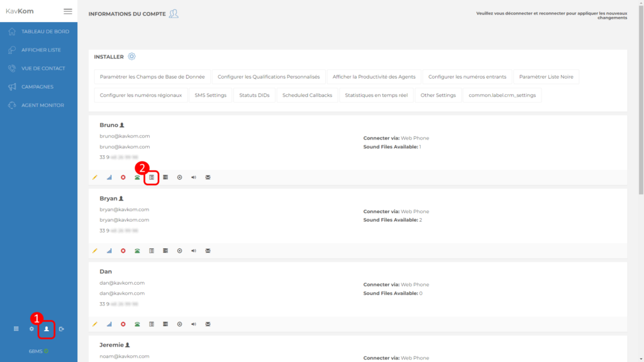Screen dimensions: 644x362
Task: Open the bar-chart stats icon for Bryan
Action: coord(109,251)
